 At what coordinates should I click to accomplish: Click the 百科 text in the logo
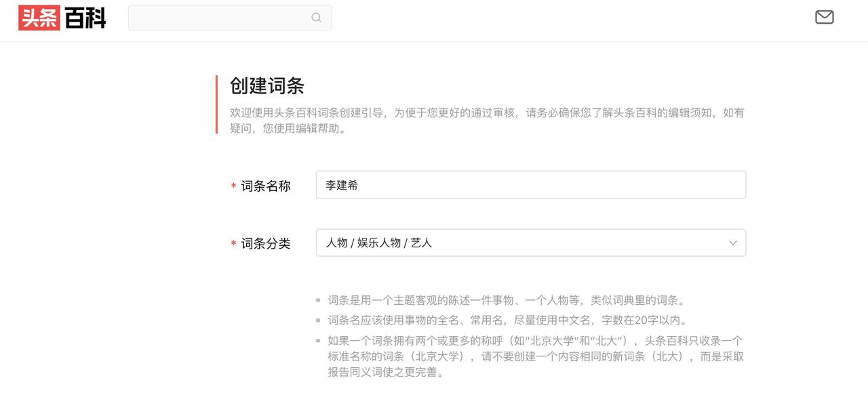[x=85, y=18]
